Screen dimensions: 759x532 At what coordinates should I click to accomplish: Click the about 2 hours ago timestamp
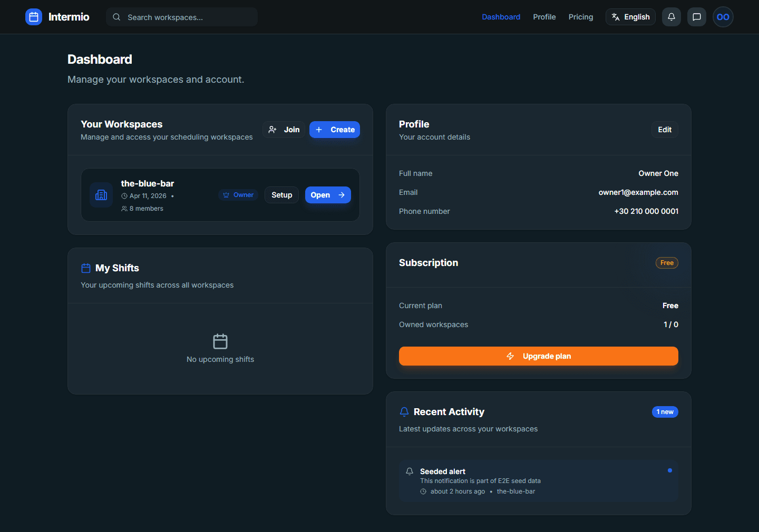click(458, 491)
